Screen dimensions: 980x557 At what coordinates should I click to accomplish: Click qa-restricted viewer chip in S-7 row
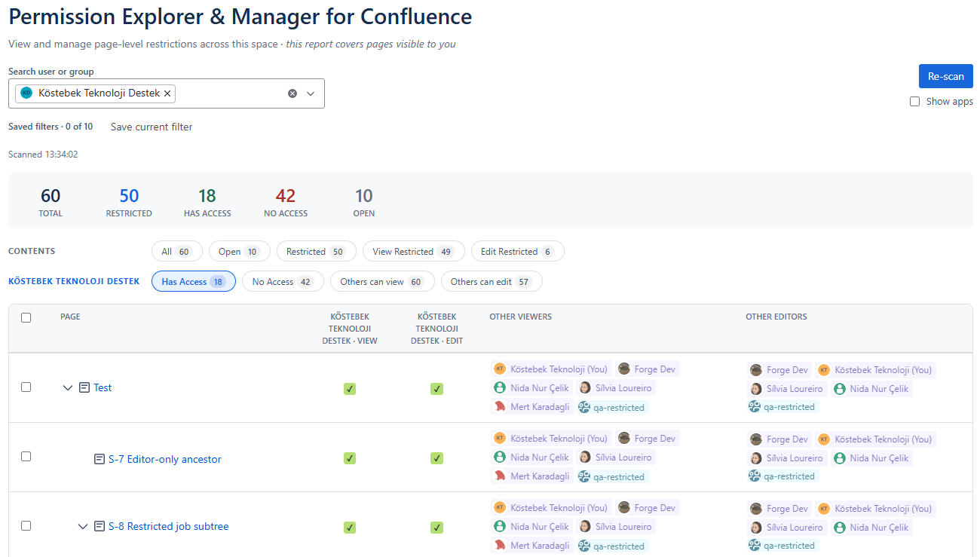[613, 476]
